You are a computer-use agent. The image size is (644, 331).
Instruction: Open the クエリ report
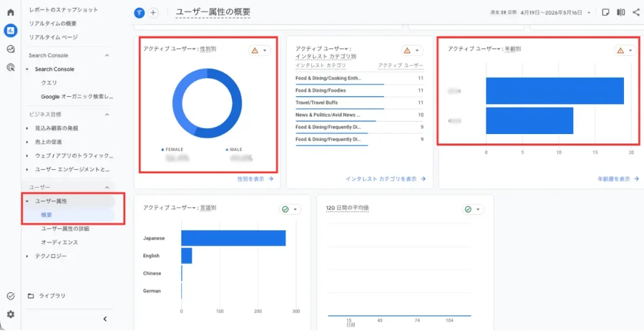click(49, 82)
